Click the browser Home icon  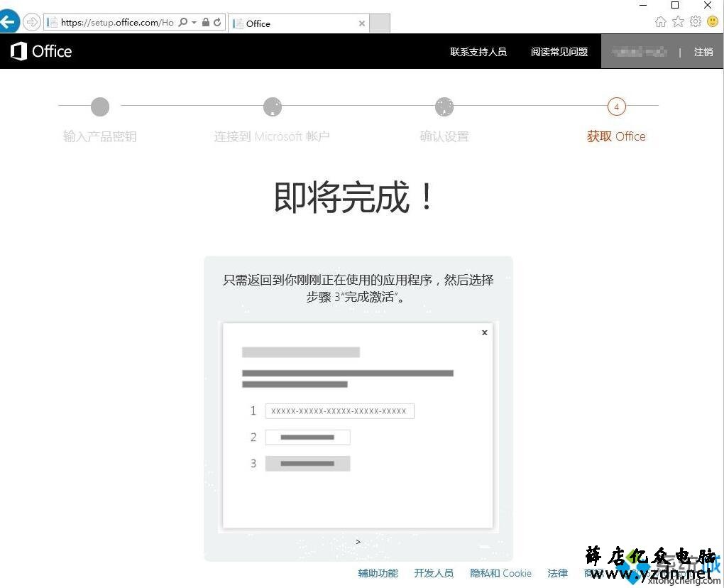click(661, 22)
